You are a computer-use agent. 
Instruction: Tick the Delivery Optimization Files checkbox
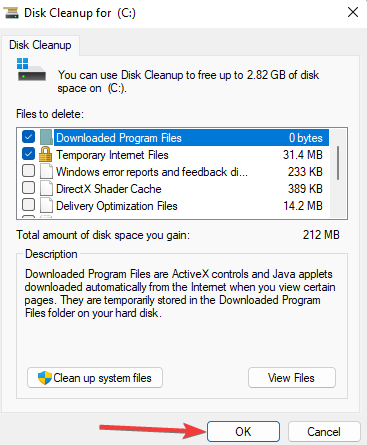[28, 205]
